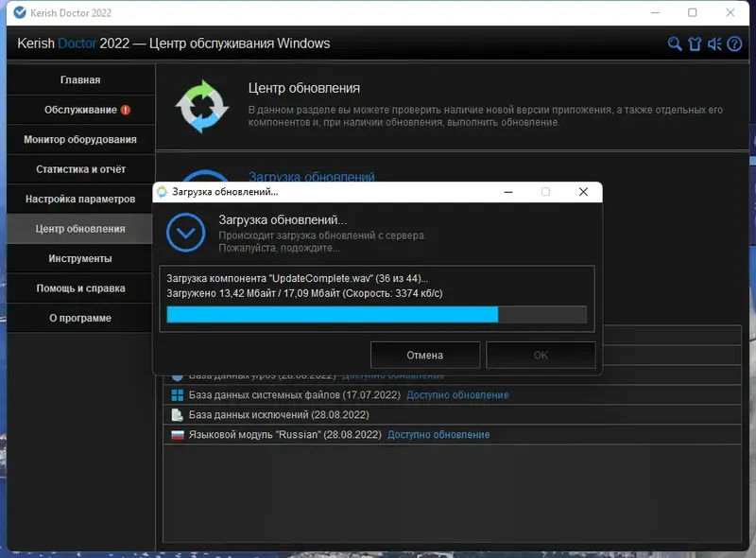The image size is (756, 558).
Task: Click the disabled OK button in dialog
Action: [541, 356]
